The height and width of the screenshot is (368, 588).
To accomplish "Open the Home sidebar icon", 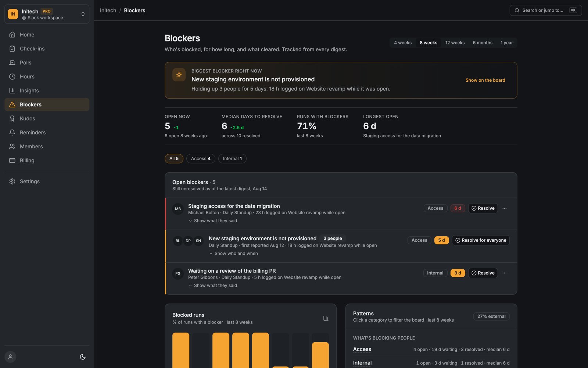I will [x=12, y=35].
